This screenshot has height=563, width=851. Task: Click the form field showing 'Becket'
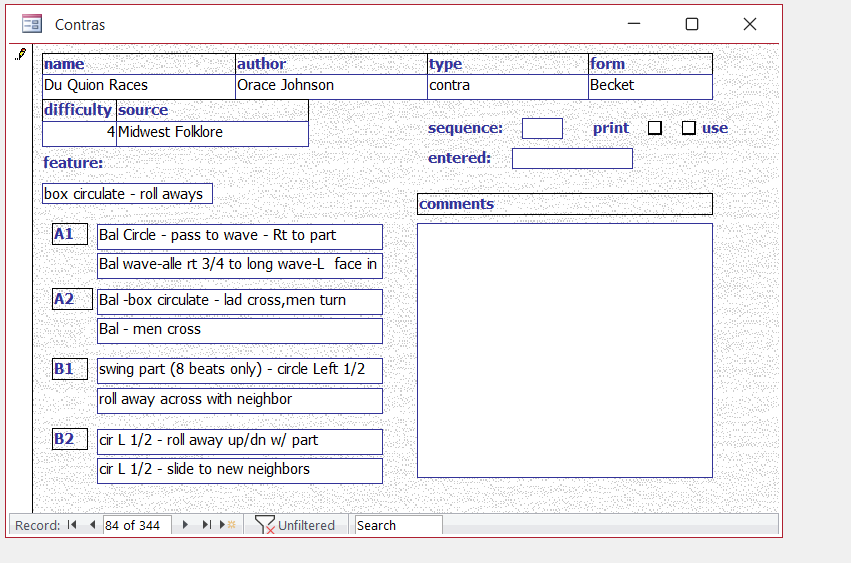coord(650,86)
